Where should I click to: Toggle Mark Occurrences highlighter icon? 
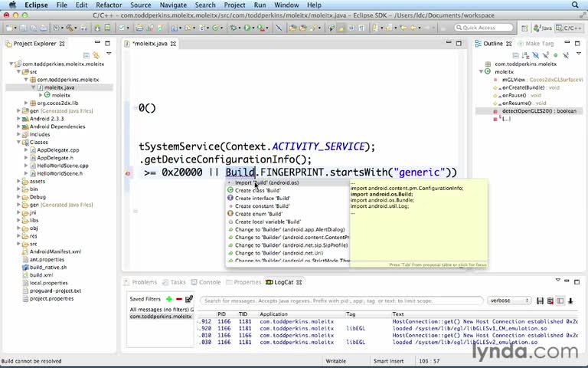341,28
